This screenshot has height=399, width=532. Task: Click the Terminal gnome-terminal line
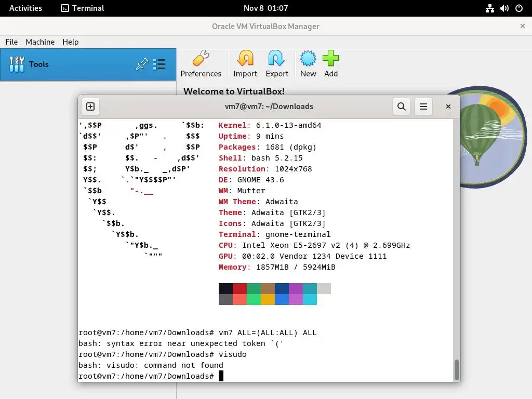(x=274, y=234)
